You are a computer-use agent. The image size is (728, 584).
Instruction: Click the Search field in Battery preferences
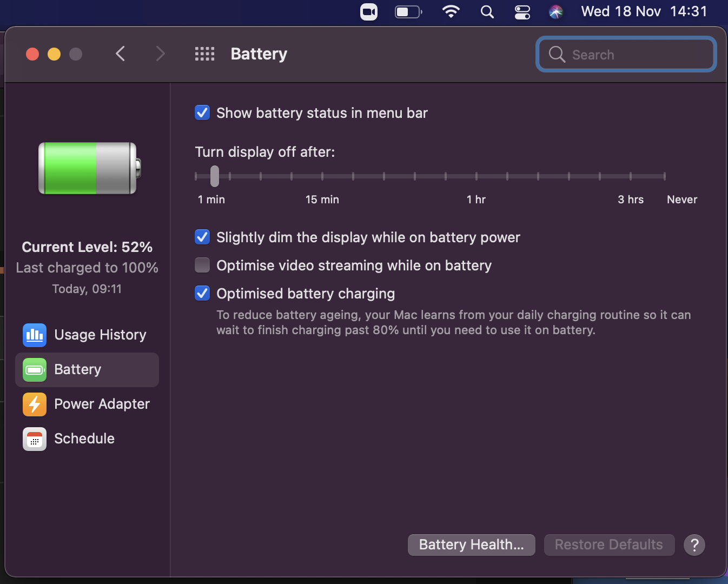626,54
